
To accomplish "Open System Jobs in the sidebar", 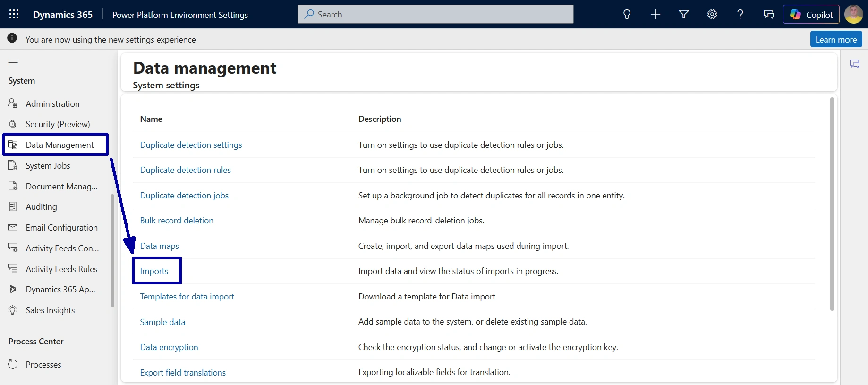I will point(48,166).
